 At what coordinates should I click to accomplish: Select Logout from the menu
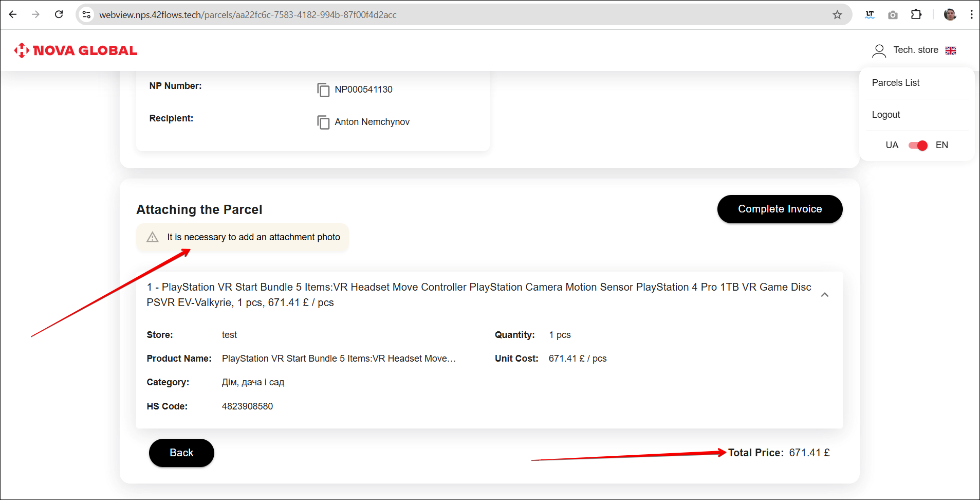pyautogui.click(x=885, y=115)
